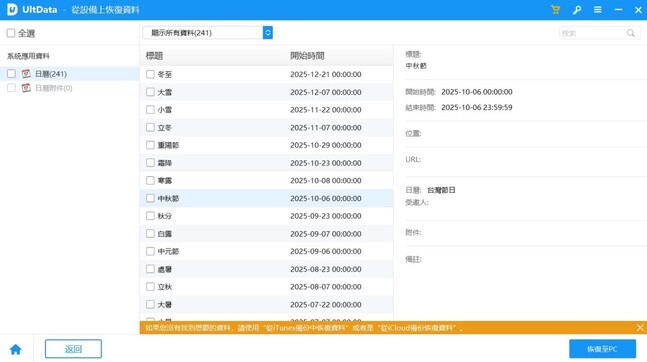The height and width of the screenshot is (362, 647).
Task: Click the 日曆(241) calendar icon
Action: 26,73
